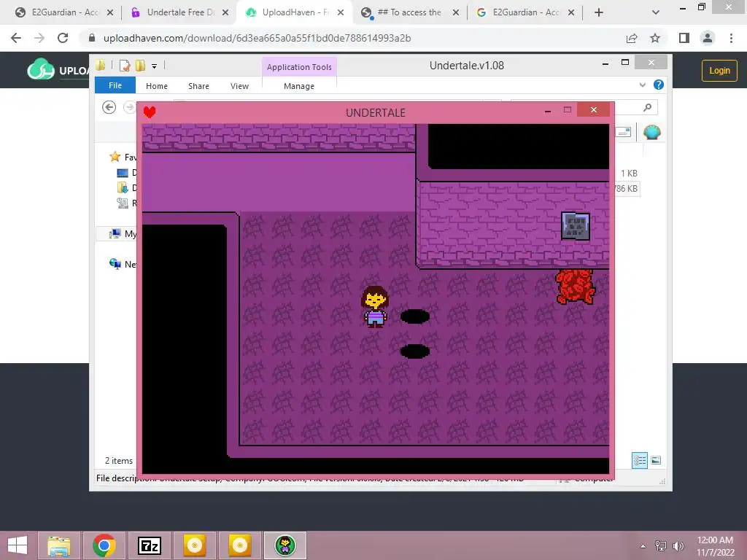This screenshot has height=560, width=747.
Task: Open Chrome's three-dot menu
Action: point(731,38)
